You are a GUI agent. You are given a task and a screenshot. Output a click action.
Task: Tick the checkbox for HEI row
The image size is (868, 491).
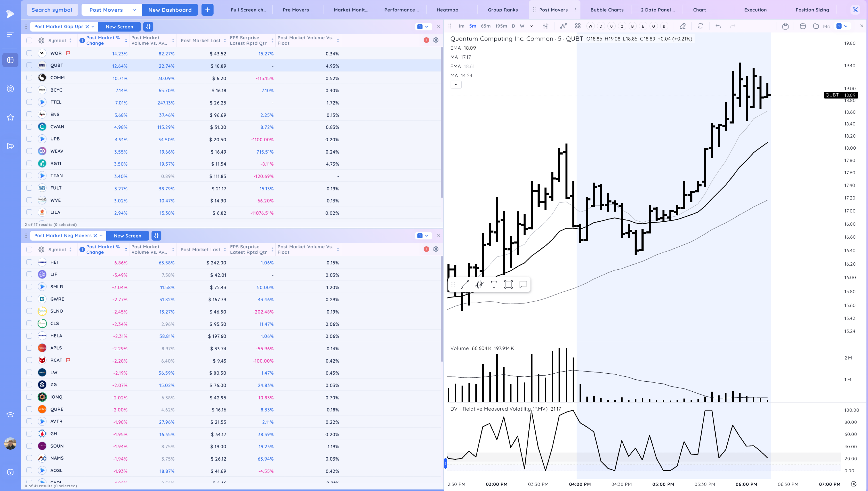pyautogui.click(x=29, y=262)
